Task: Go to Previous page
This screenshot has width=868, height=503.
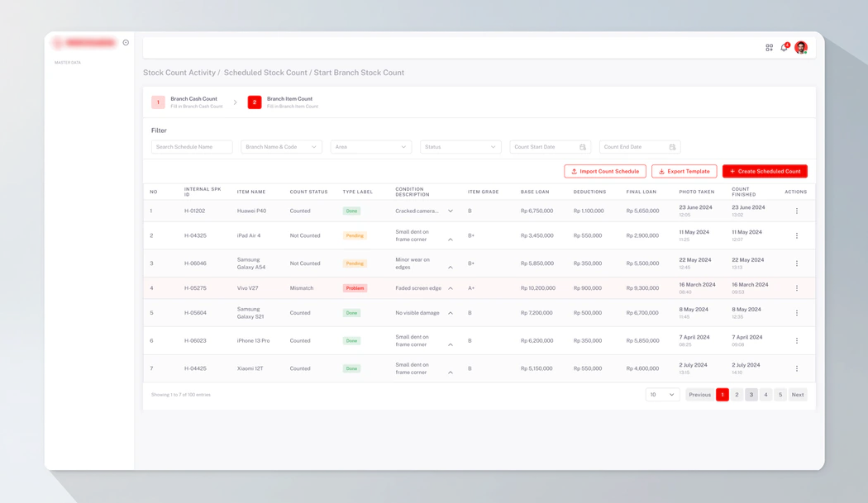Action: tap(699, 395)
